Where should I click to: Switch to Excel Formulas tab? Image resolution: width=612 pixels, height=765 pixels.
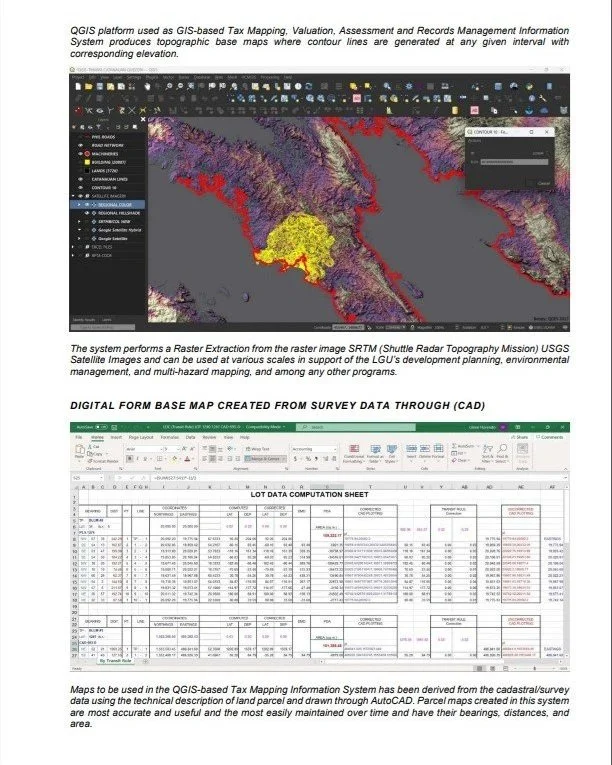tap(169, 438)
